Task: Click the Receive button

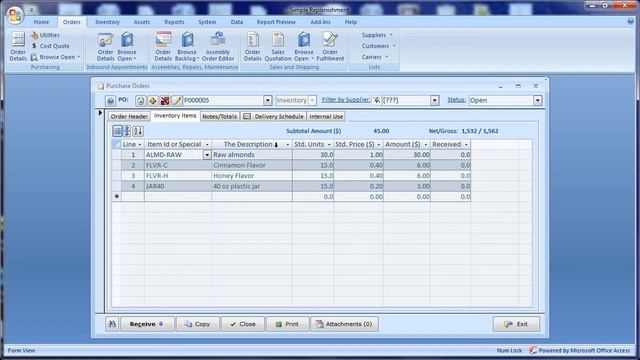Action: (x=147, y=324)
